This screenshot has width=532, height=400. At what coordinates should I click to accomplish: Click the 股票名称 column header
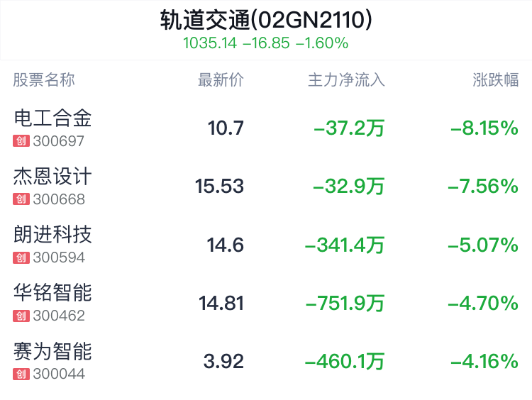coord(44,80)
